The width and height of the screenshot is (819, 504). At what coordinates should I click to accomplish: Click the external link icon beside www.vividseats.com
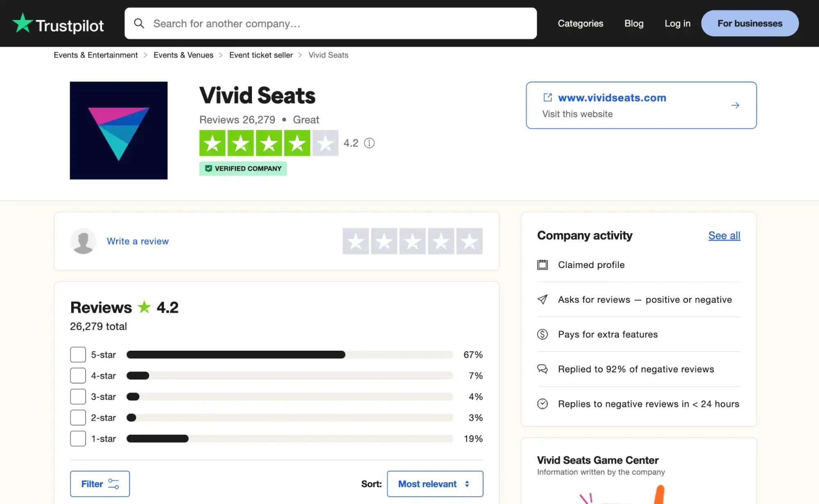(547, 97)
